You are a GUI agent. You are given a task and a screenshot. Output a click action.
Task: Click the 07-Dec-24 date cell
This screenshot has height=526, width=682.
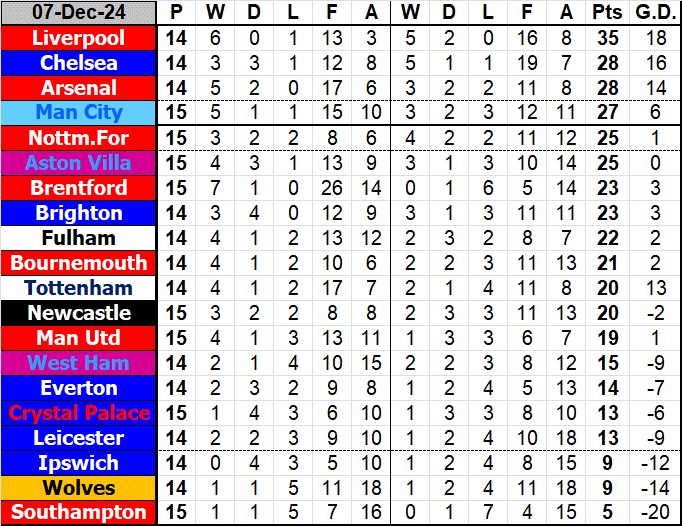(x=79, y=13)
